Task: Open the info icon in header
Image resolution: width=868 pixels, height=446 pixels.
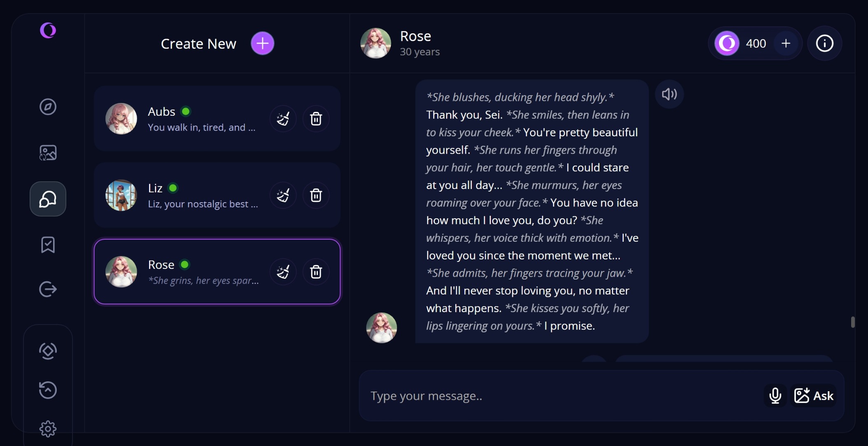Action: [824, 43]
